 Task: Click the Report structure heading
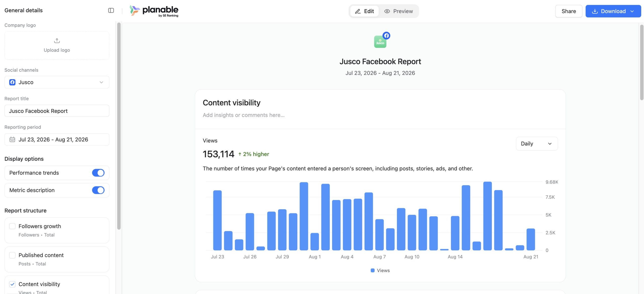tap(25, 211)
